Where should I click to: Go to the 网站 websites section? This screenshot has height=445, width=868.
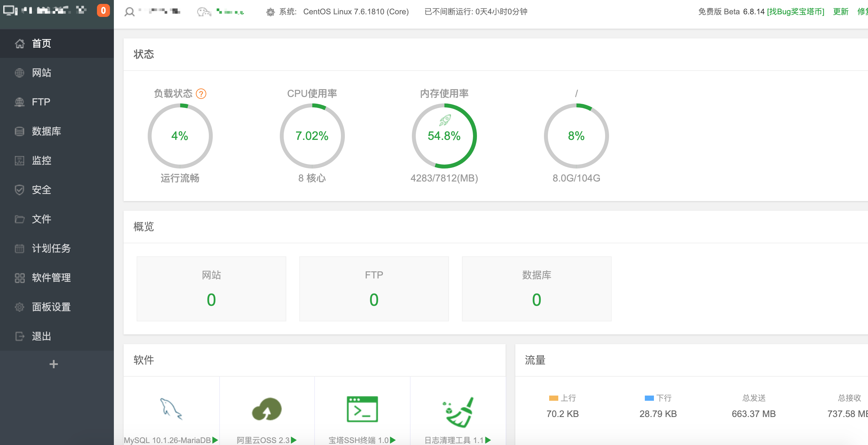point(57,73)
